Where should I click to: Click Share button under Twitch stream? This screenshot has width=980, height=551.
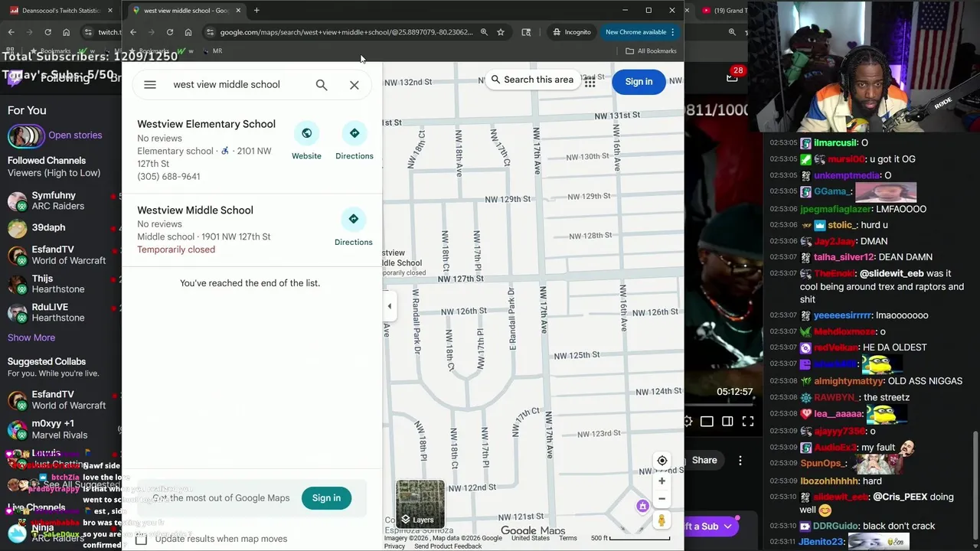point(704,460)
